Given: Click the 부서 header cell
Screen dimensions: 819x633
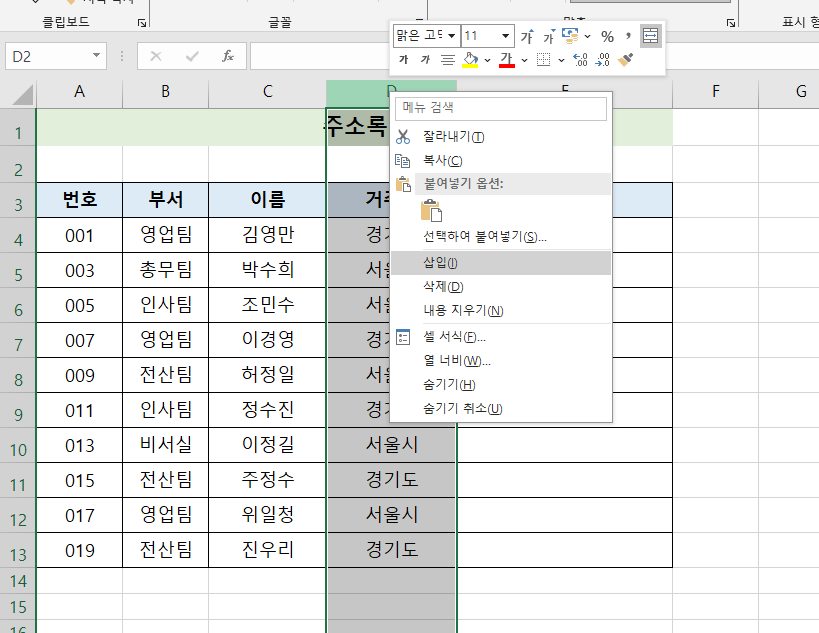Looking at the screenshot, I should 166,200.
